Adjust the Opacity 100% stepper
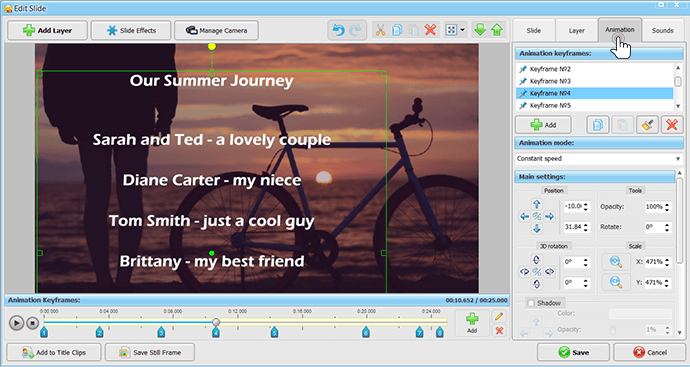This screenshot has height=367, width=690. click(x=667, y=206)
